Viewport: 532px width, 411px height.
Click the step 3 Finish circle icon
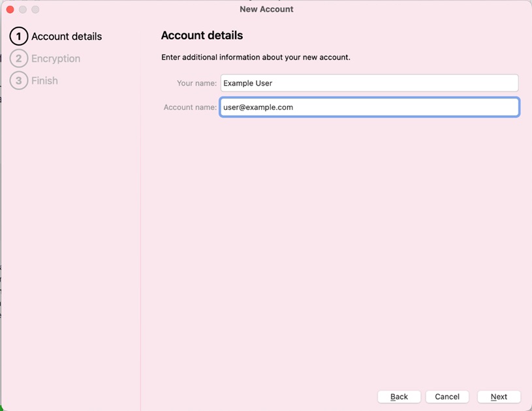pos(19,81)
